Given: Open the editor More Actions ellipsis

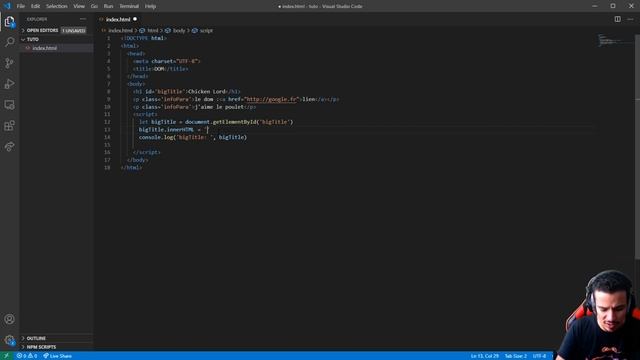Looking at the screenshot, I should click(x=630, y=19).
